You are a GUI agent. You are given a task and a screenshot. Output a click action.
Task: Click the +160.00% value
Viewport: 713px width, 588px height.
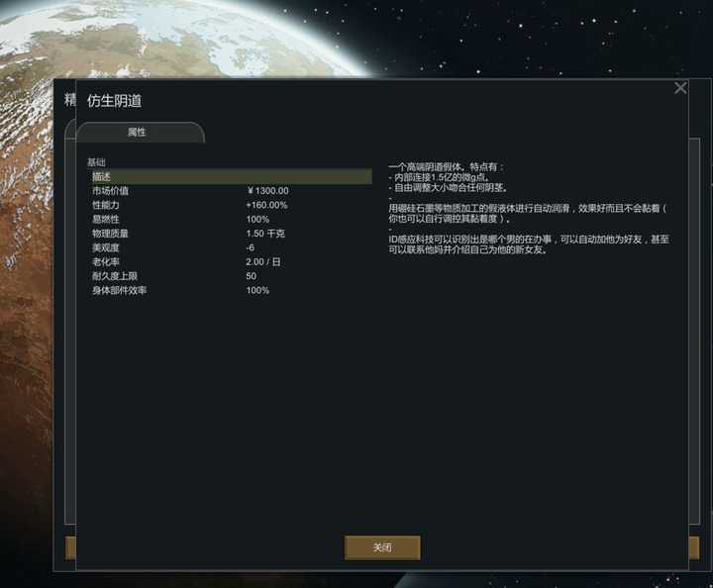(x=266, y=205)
